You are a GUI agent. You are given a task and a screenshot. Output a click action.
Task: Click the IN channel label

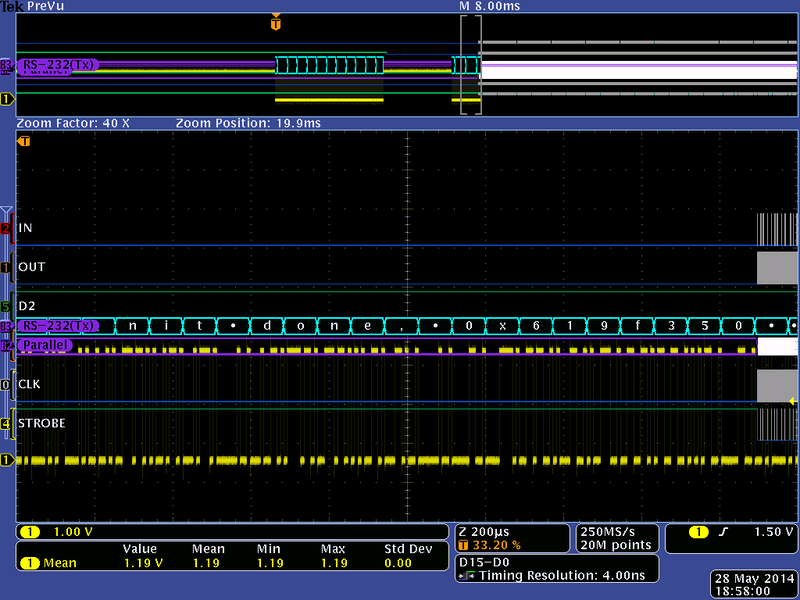[x=25, y=228]
